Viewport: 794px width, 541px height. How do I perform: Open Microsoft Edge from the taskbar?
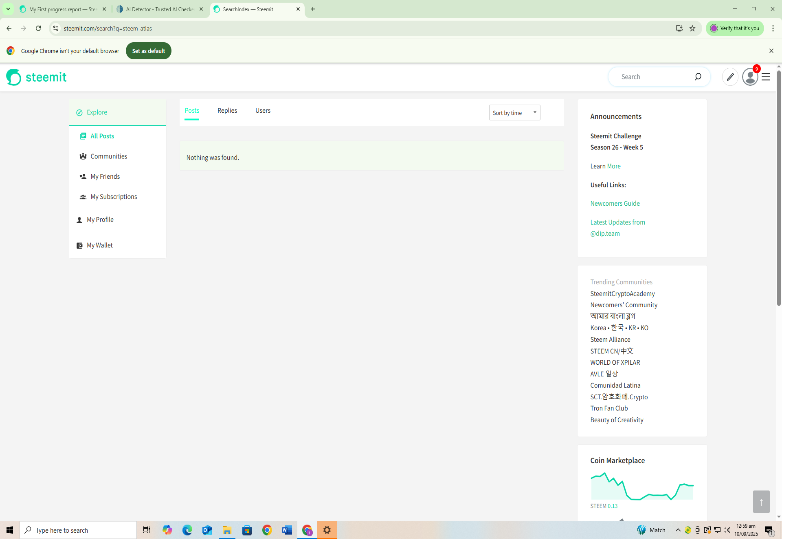pyautogui.click(x=187, y=530)
